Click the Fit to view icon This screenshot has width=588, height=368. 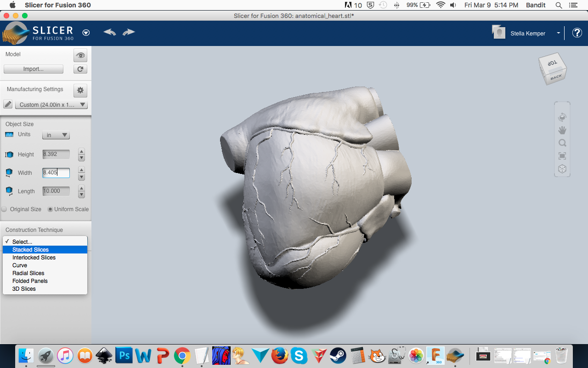(562, 156)
